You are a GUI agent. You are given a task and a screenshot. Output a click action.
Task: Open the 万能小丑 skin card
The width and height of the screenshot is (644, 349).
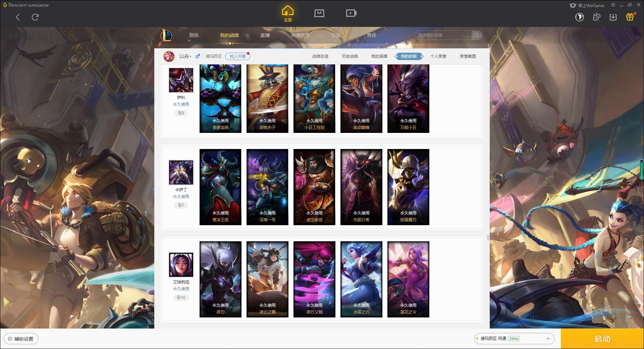(408, 99)
